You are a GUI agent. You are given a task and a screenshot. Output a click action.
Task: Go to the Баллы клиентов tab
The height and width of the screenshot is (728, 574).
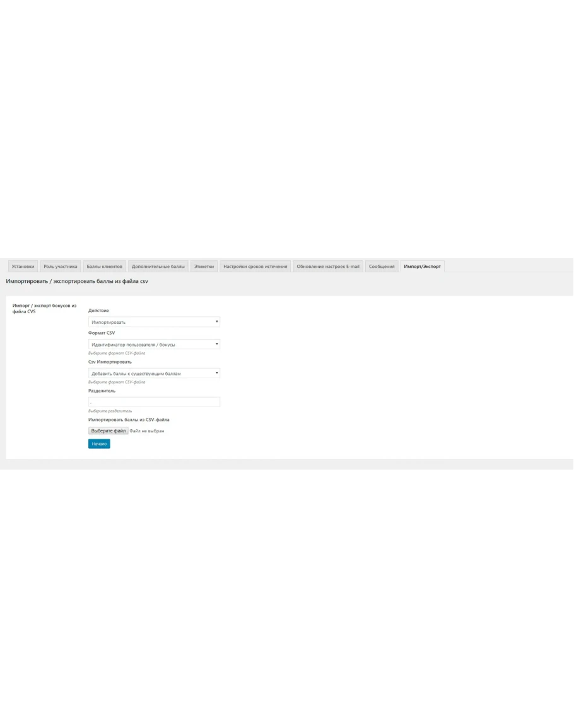coord(104,267)
